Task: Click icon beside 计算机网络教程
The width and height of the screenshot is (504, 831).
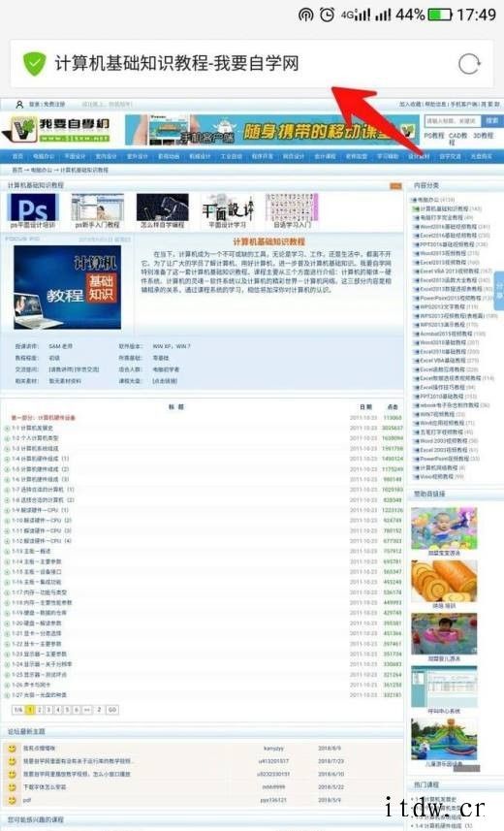Action: [x=417, y=468]
